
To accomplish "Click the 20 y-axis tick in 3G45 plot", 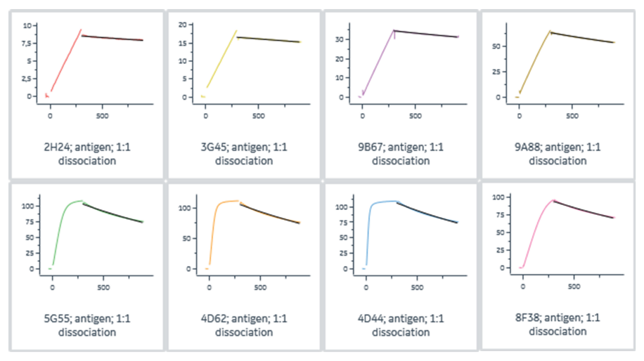I will tap(182, 25).
